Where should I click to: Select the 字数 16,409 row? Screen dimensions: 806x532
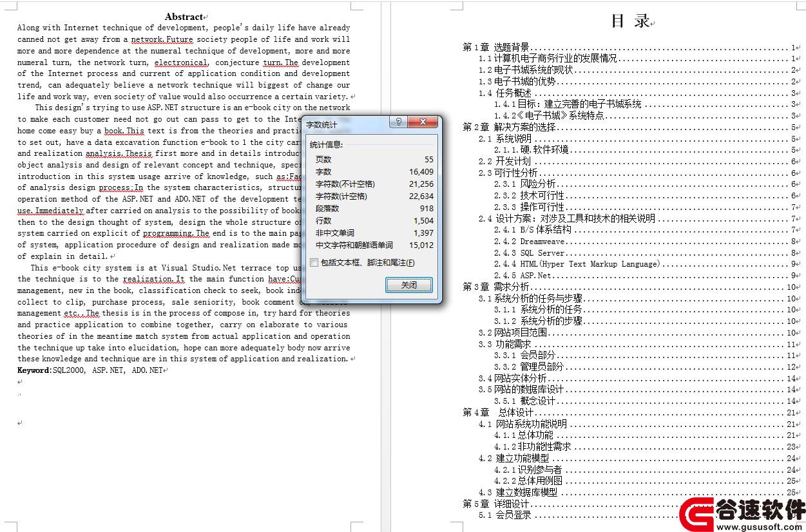[374, 172]
